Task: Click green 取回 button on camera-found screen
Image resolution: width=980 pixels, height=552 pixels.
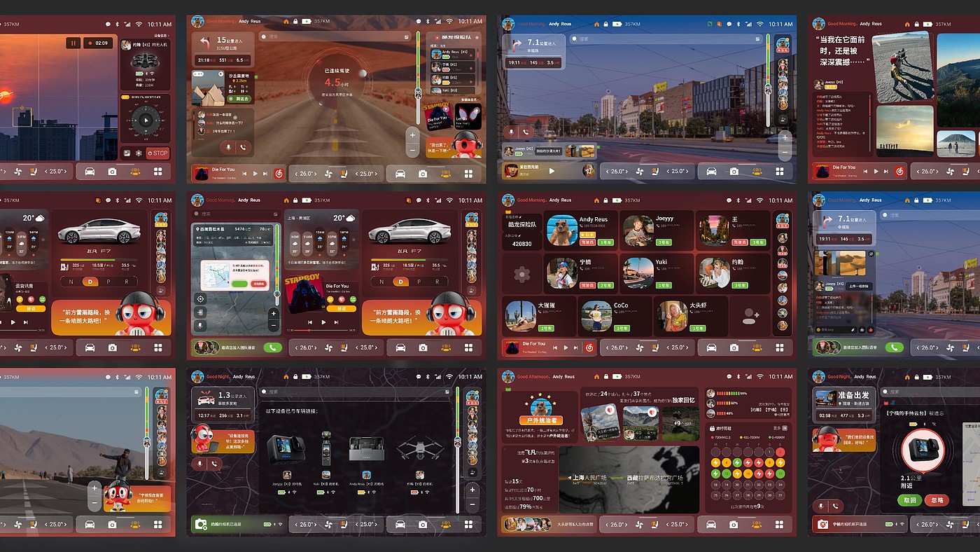Action: tap(910, 500)
